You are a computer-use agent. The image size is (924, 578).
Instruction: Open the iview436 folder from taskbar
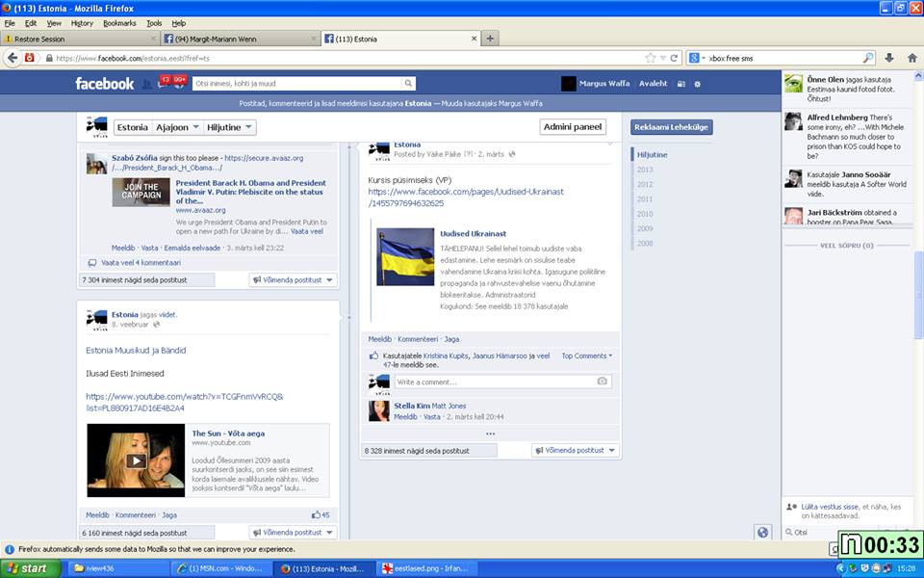pyautogui.click(x=119, y=568)
